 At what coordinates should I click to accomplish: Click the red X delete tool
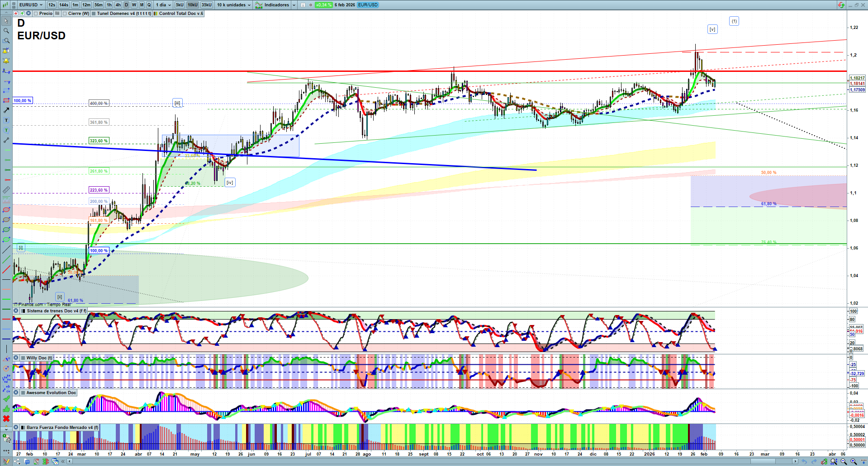point(6,419)
